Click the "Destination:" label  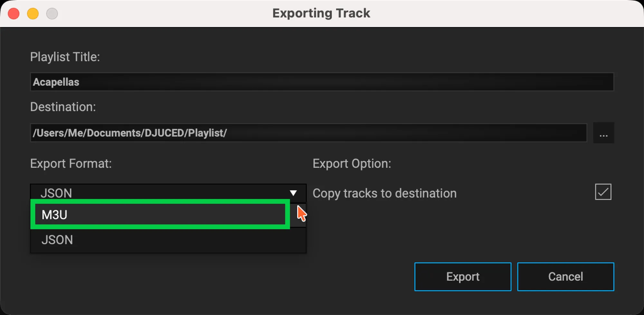63,107
